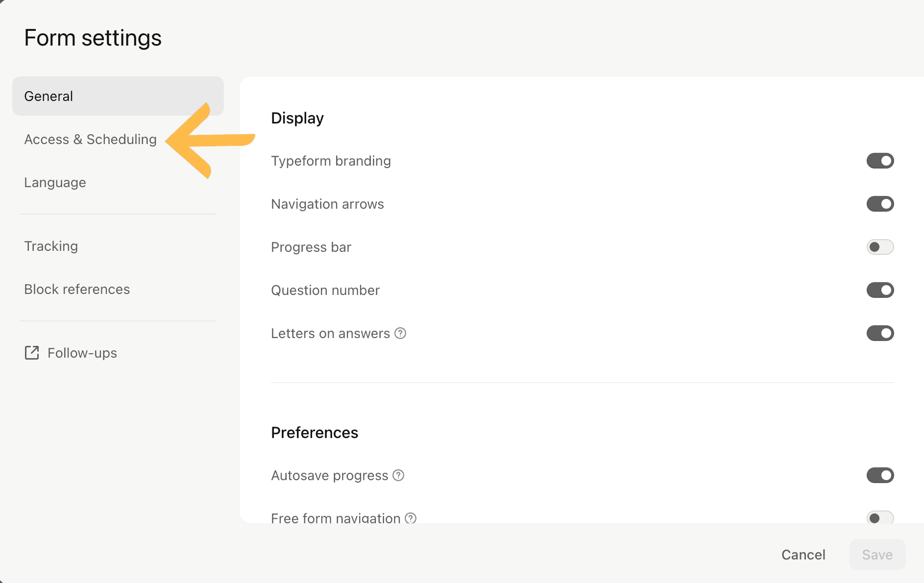Disable the Typeform branding toggle
Viewport: 924px width, 583px height.
(880, 161)
